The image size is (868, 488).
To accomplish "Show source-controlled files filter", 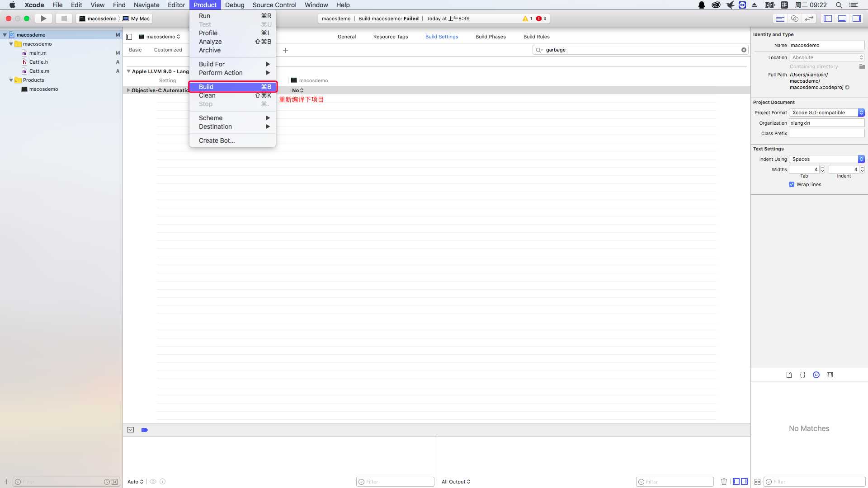I will 114,482.
